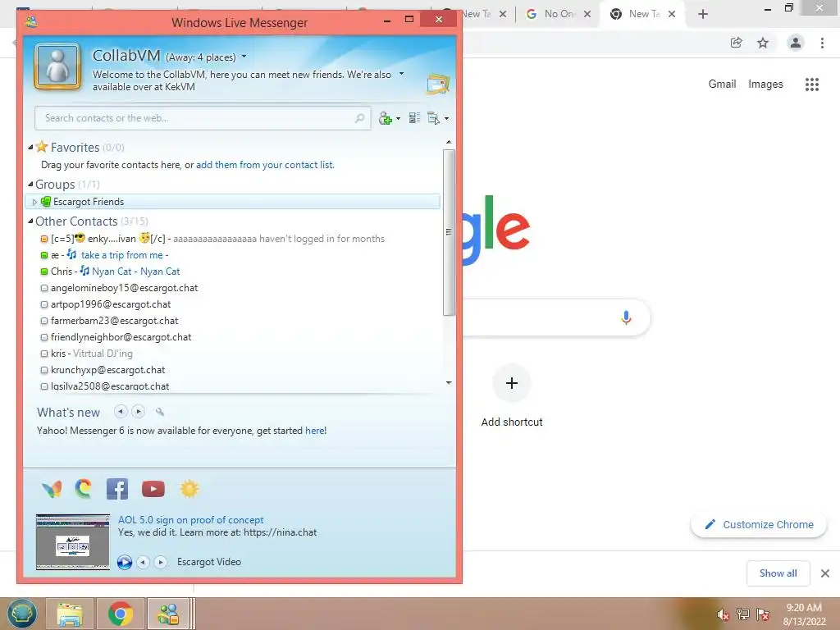Viewport: 840px width, 630px height.
Task: Click the network tray icon
Action: pyautogui.click(x=743, y=614)
